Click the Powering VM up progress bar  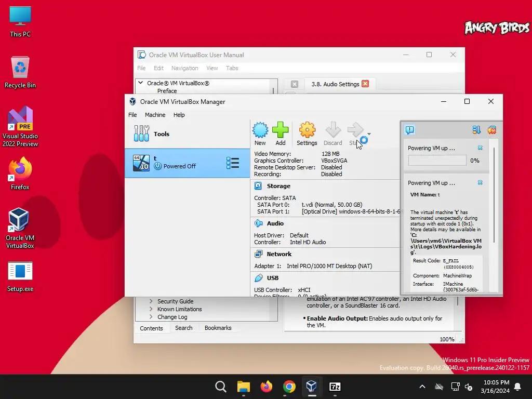point(437,161)
